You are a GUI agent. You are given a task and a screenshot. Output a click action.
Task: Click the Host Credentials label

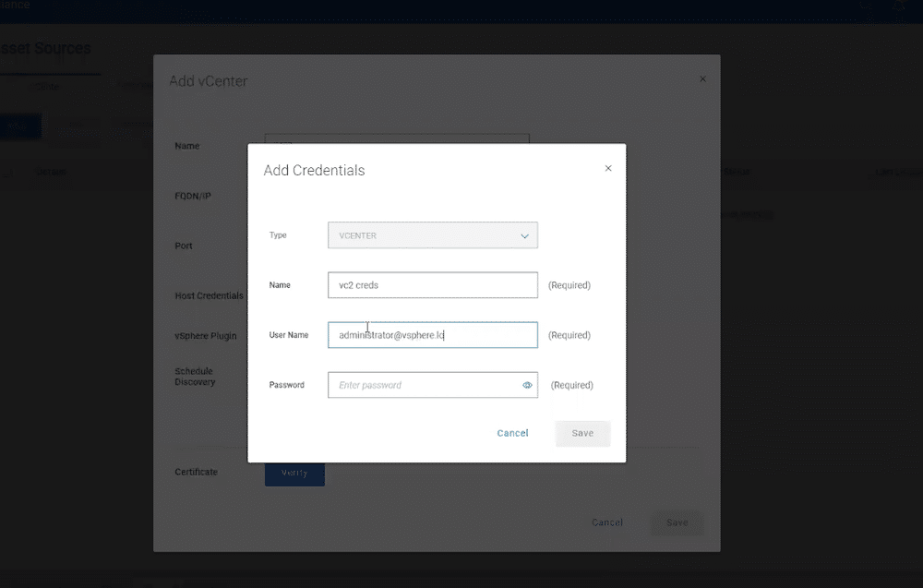(x=209, y=295)
